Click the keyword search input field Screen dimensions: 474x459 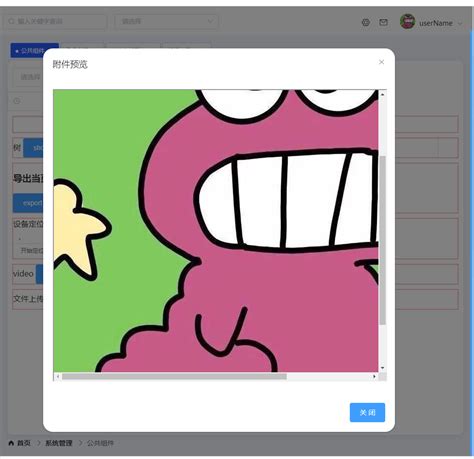56,21
